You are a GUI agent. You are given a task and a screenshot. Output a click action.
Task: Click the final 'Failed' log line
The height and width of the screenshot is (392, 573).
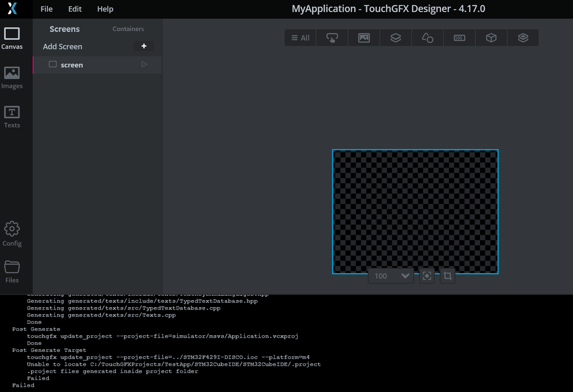23,386
